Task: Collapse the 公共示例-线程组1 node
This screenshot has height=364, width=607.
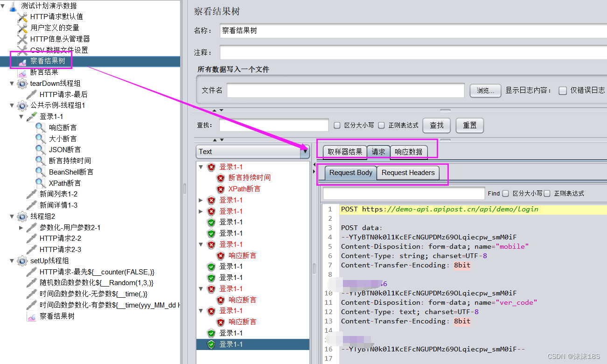Action: (x=12, y=105)
